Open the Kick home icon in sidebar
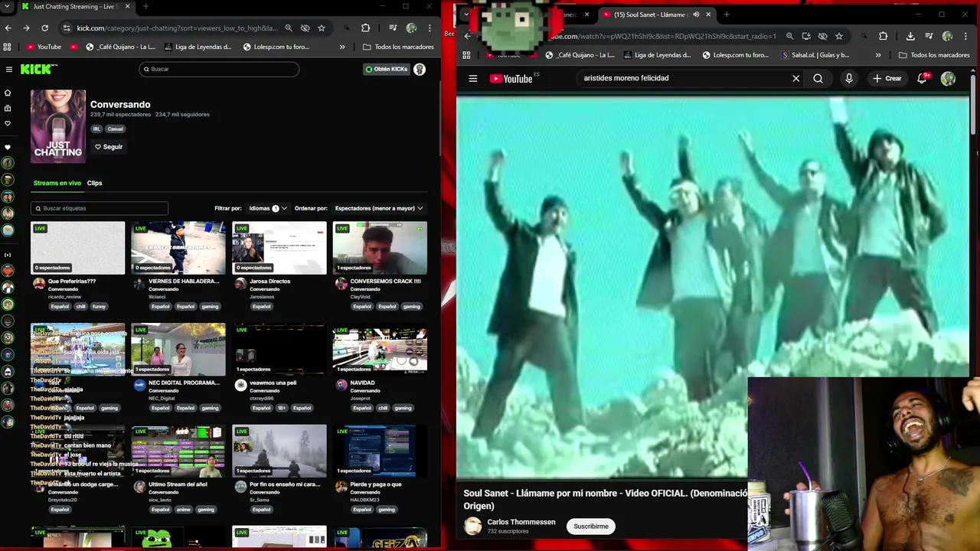Screen dimensions: 980x551 click(8, 93)
